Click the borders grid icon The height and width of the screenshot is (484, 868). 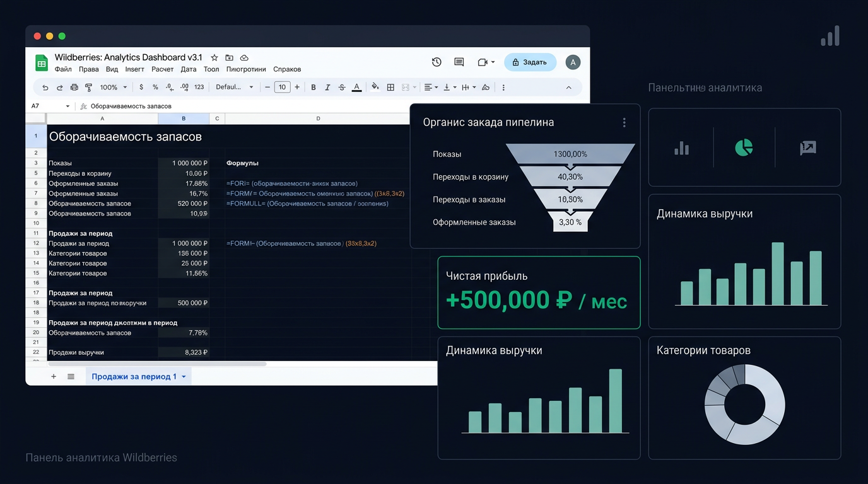[390, 88]
